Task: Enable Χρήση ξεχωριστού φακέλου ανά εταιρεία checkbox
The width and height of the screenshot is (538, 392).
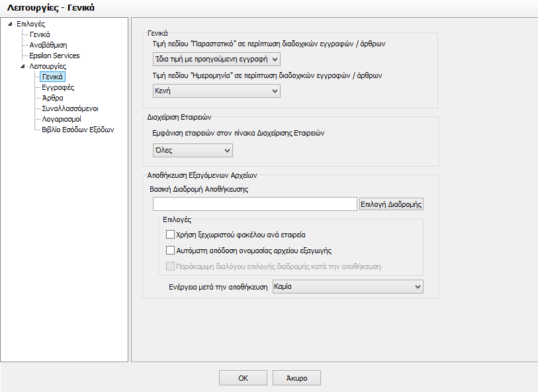Action: (x=170, y=235)
